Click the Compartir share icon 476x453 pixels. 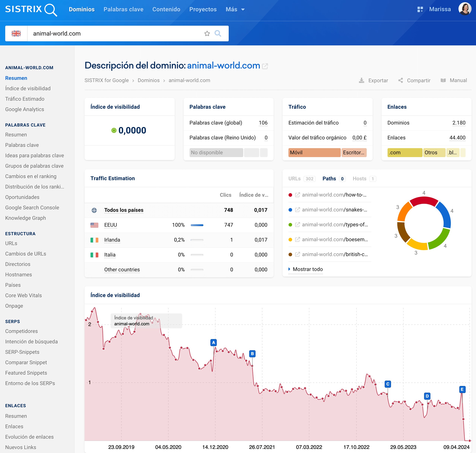pyautogui.click(x=400, y=80)
